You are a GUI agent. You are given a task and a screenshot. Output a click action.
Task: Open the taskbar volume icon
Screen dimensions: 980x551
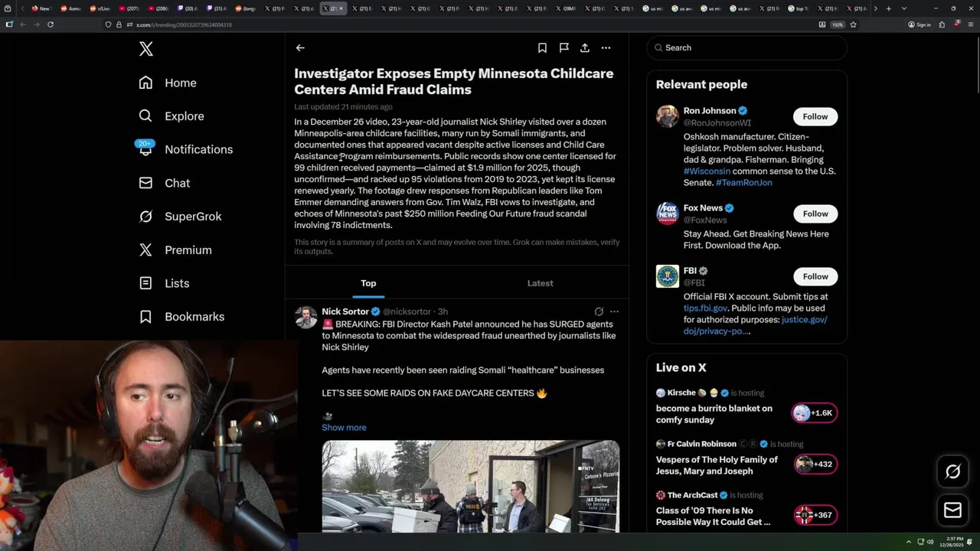tap(930, 542)
